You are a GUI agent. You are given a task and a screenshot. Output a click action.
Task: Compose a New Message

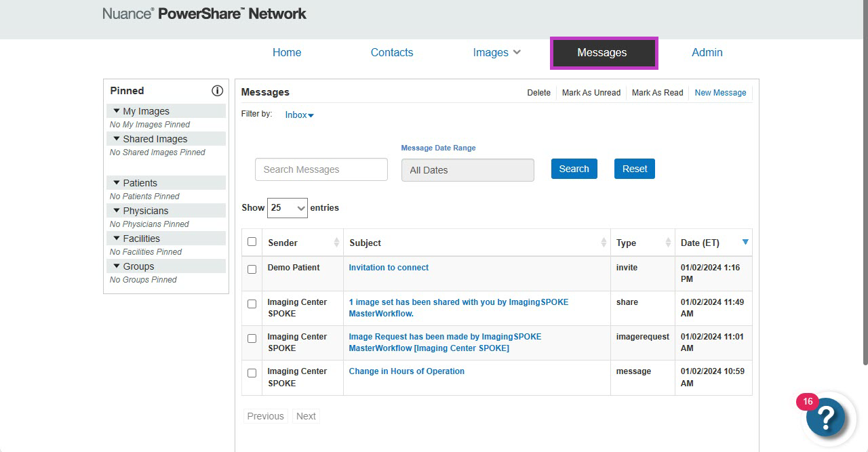click(x=720, y=93)
